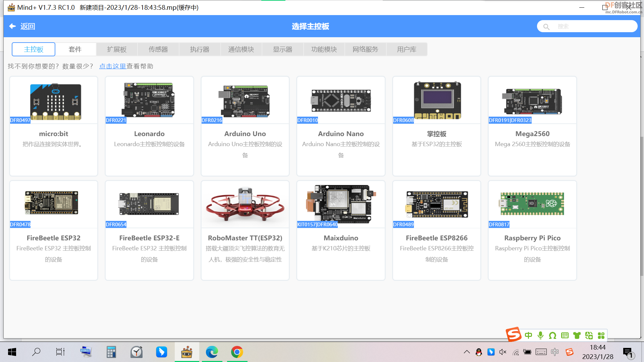Click the DFR0497 product tag

(20, 120)
